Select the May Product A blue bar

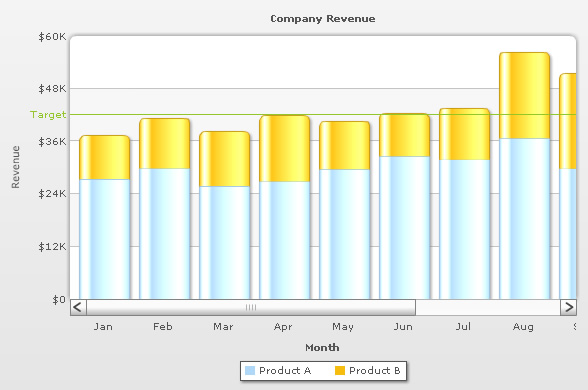(x=345, y=234)
